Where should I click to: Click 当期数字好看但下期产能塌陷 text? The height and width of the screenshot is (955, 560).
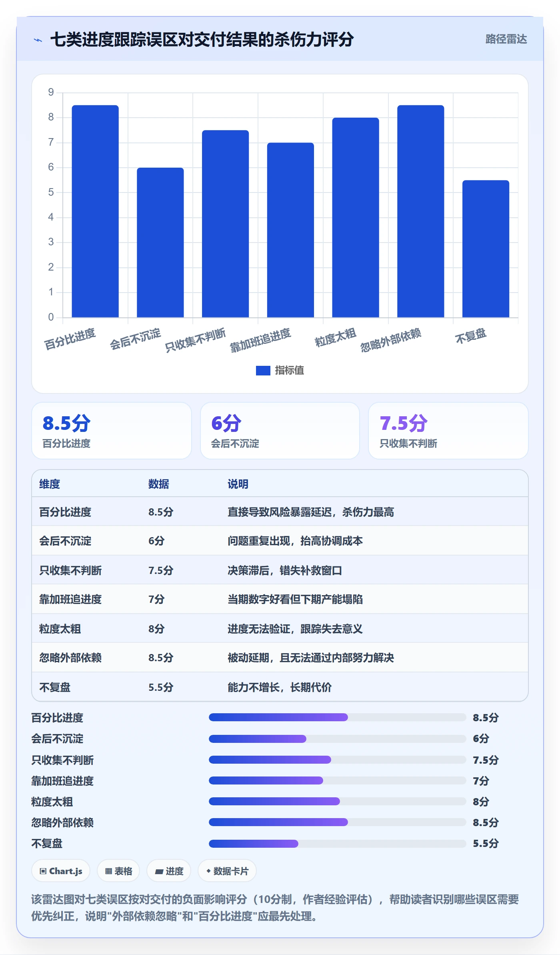295,599
